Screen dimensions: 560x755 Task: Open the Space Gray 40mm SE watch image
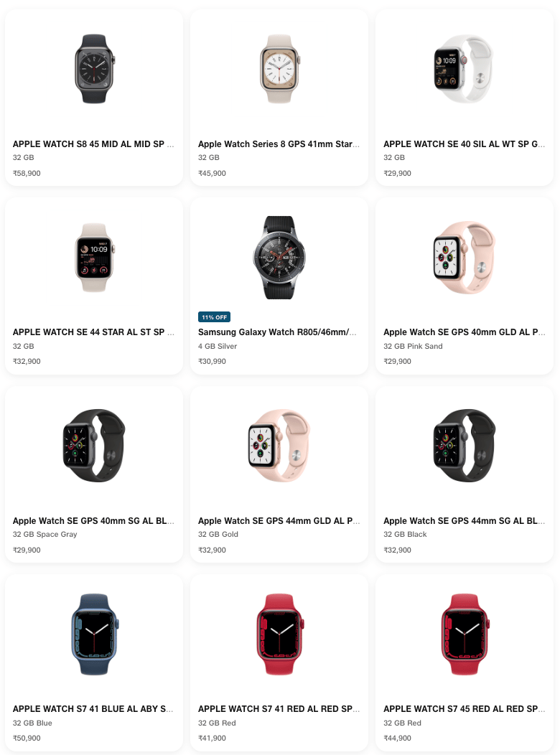(x=94, y=446)
